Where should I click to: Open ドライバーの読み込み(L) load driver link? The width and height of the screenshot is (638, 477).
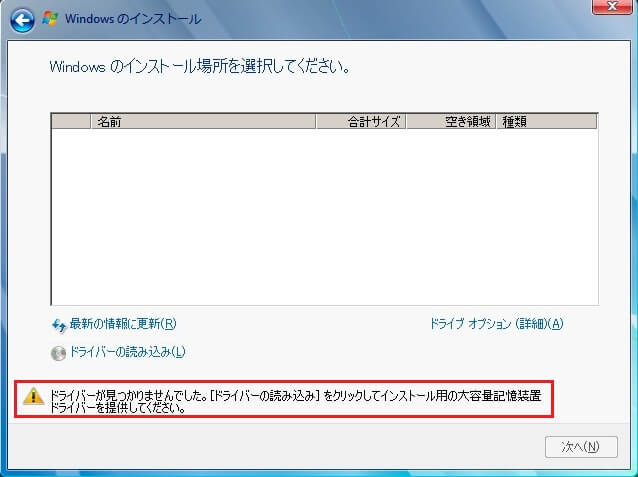(x=127, y=352)
